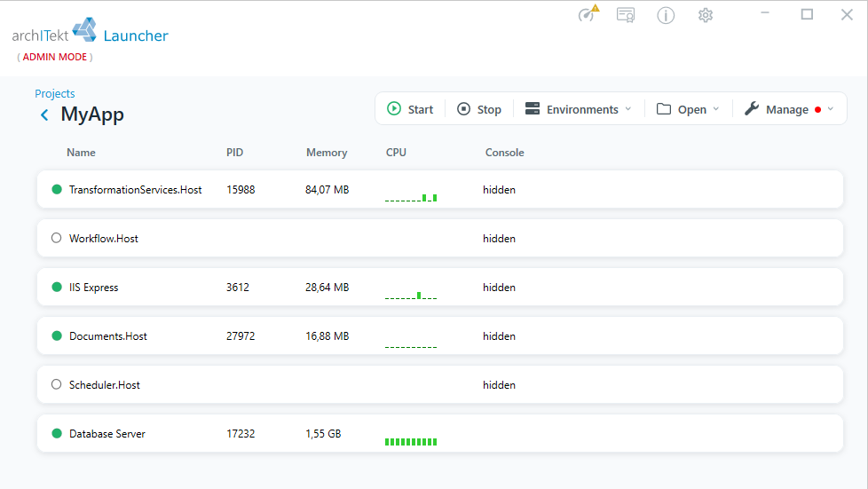
Task: Select the Documents.Host name
Action: click(x=108, y=335)
